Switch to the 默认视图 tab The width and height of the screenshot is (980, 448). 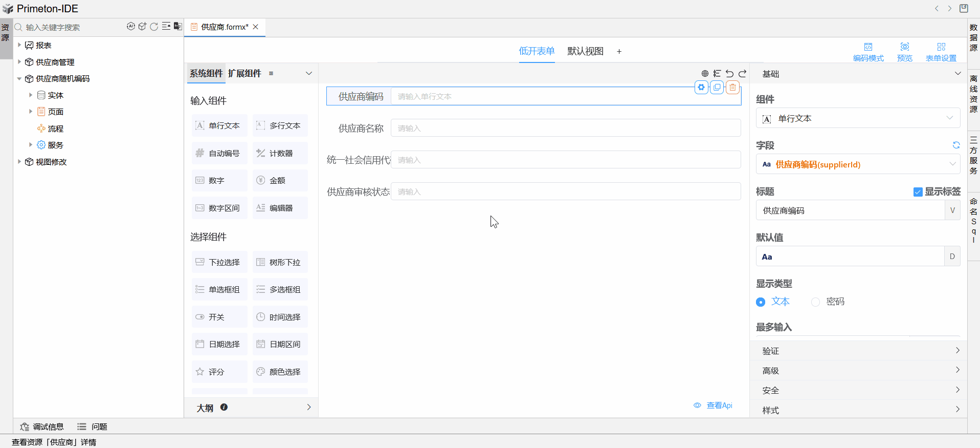click(585, 51)
